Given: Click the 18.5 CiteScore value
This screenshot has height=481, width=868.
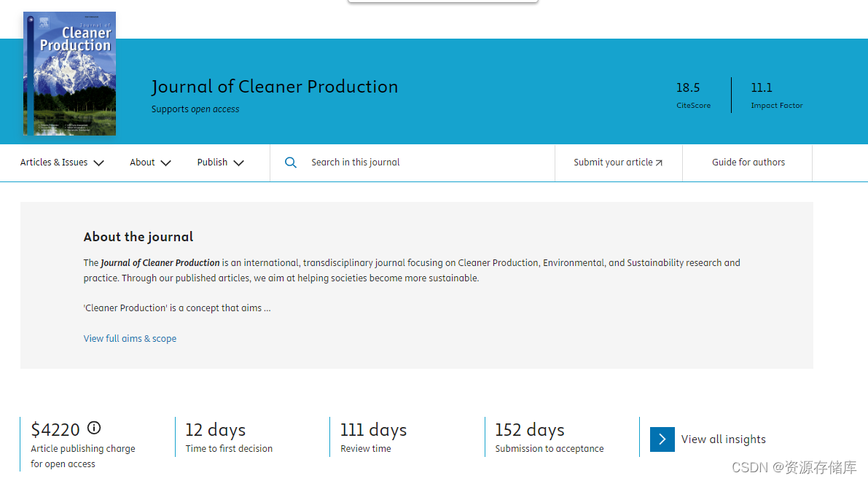Looking at the screenshot, I should 688,87.
